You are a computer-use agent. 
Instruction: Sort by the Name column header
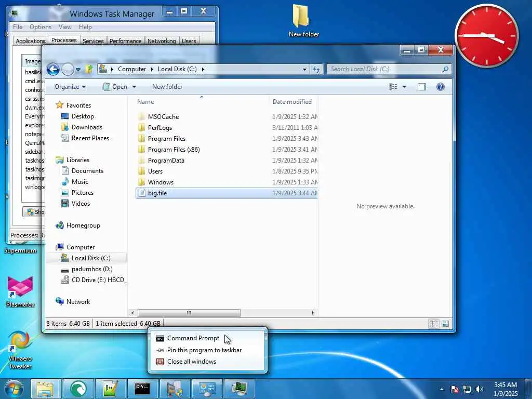click(201, 102)
